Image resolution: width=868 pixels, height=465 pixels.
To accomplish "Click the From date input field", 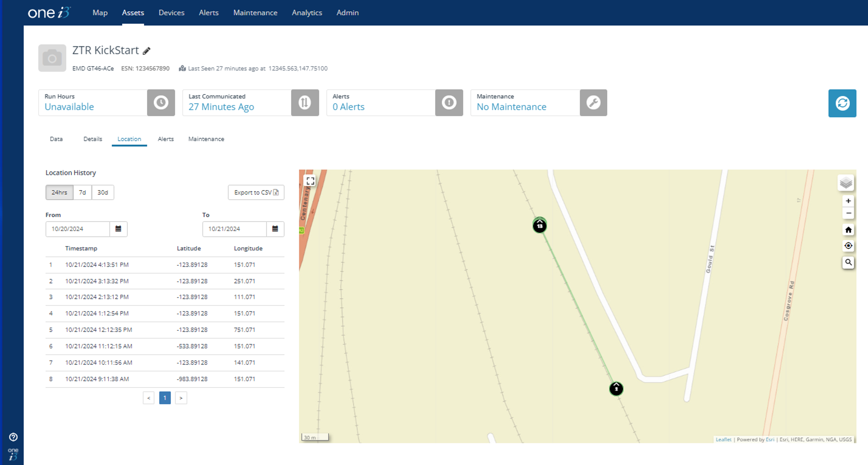I will point(78,228).
